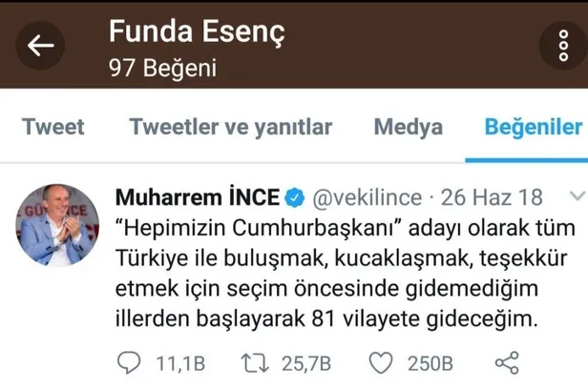588x389 pixels.
Task: Open the @vekilince handle link
Action: (365, 197)
